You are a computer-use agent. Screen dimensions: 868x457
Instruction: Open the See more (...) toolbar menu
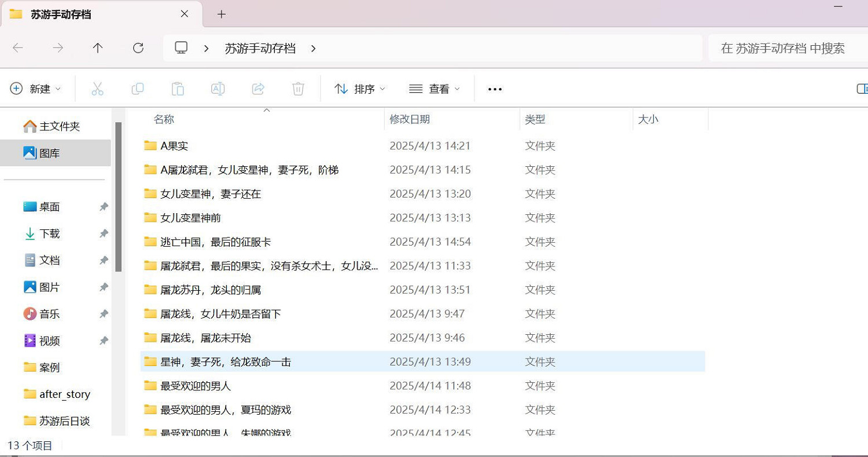[x=494, y=88]
